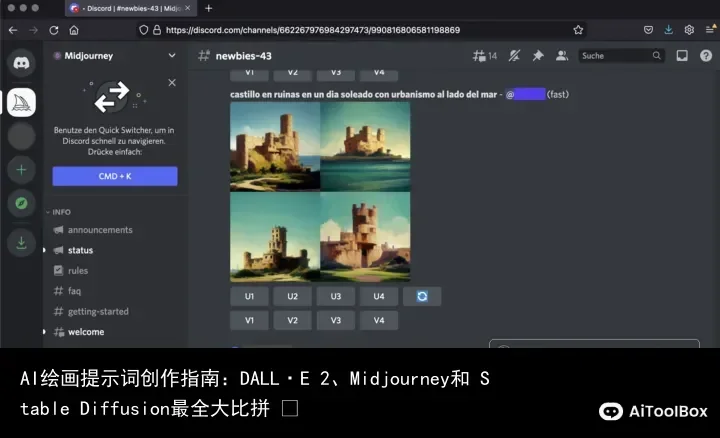Open the faq channel

pos(74,291)
